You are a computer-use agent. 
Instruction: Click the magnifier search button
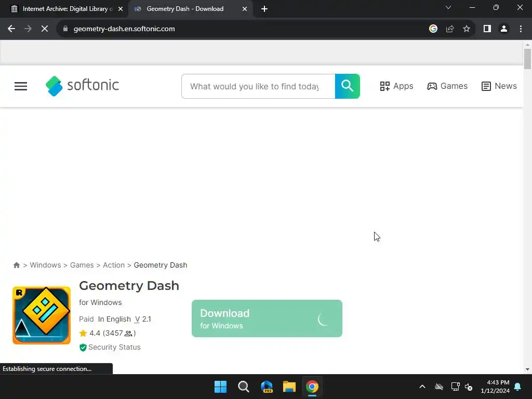[348, 86]
